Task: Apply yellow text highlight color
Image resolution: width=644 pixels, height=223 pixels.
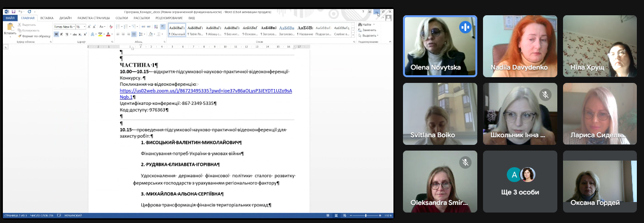Action: [x=100, y=34]
